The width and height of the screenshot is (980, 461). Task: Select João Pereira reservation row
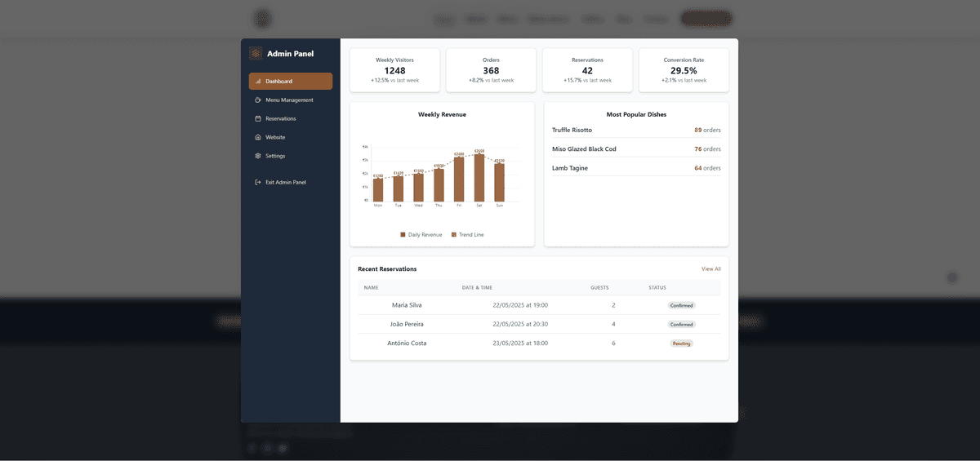[x=539, y=325]
